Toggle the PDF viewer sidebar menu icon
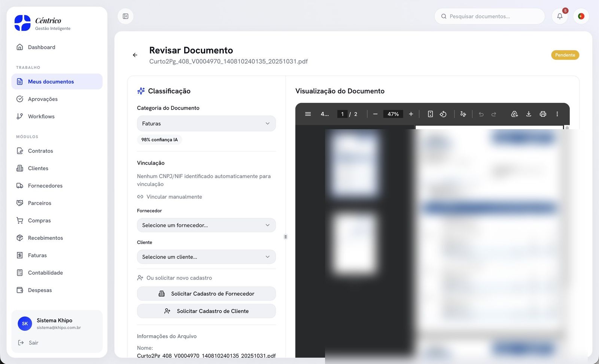Image resolution: width=599 pixels, height=364 pixels. [308, 114]
